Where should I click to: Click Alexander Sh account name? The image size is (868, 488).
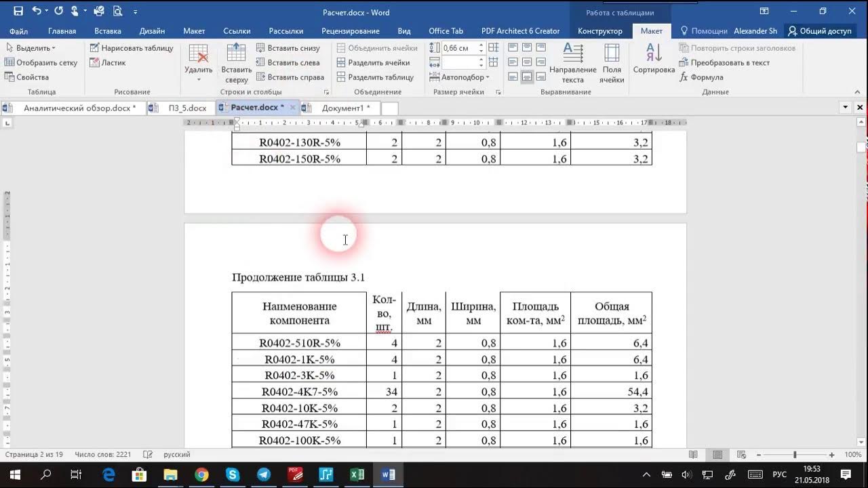(x=755, y=31)
